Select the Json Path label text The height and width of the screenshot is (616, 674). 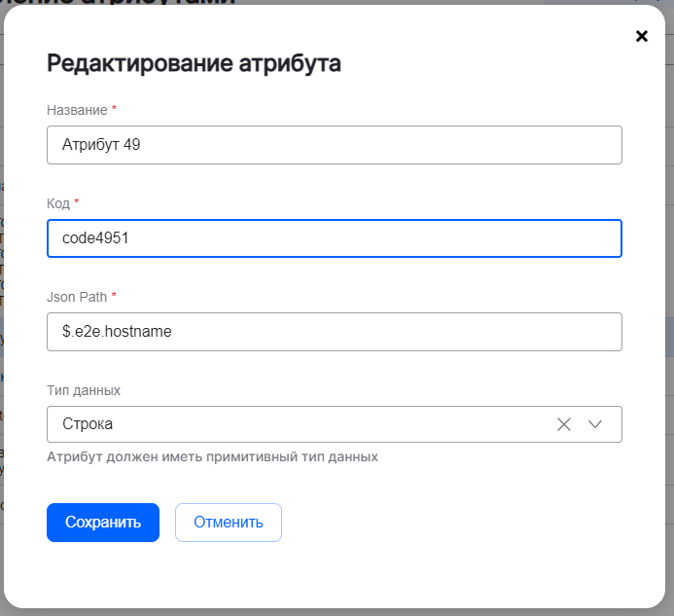click(77, 297)
